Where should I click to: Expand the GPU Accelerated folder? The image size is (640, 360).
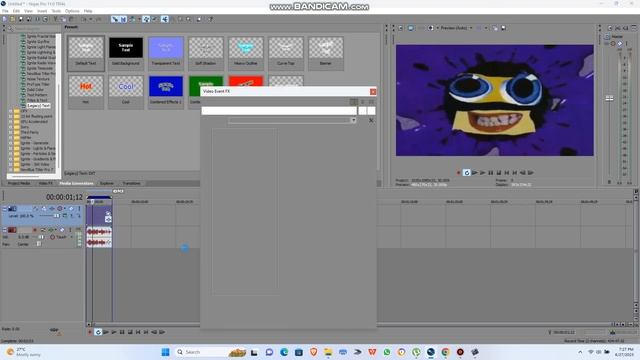click(x=11, y=122)
